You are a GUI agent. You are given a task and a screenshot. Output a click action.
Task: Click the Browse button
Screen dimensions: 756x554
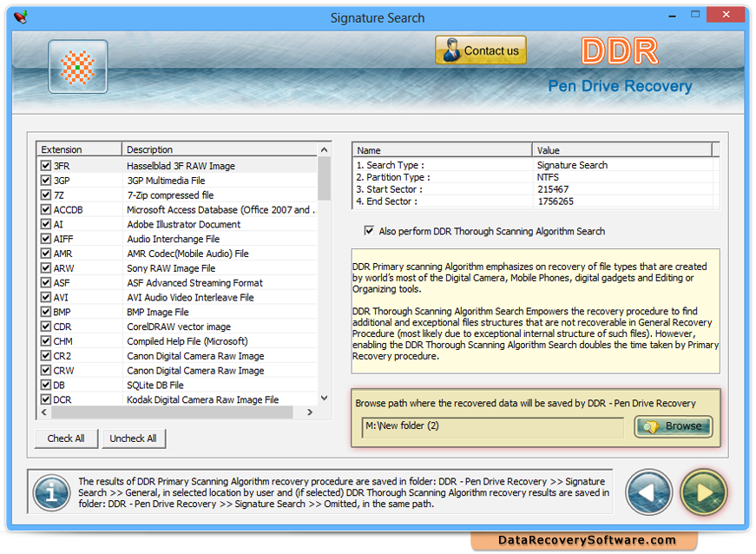(674, 426)
